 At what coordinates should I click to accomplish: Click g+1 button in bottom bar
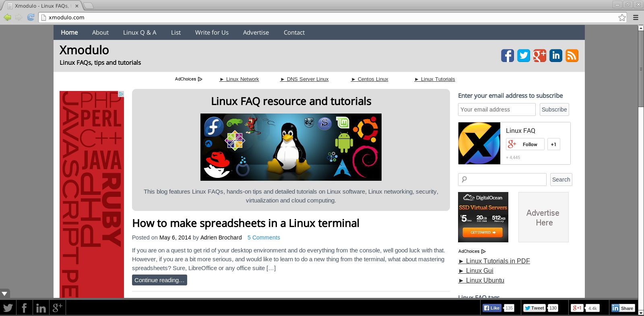tap(577, 308)
